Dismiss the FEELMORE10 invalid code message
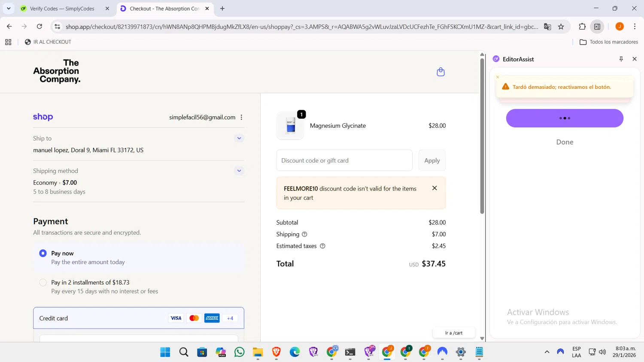Screen dimensions: 644x362 click(x=434, y=188)
